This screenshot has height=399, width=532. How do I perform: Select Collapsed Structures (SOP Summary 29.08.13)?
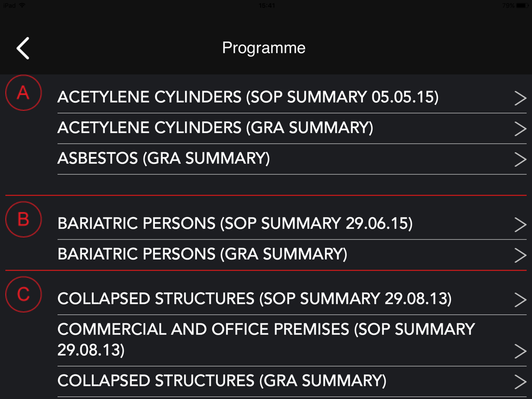tap(292, 299)
